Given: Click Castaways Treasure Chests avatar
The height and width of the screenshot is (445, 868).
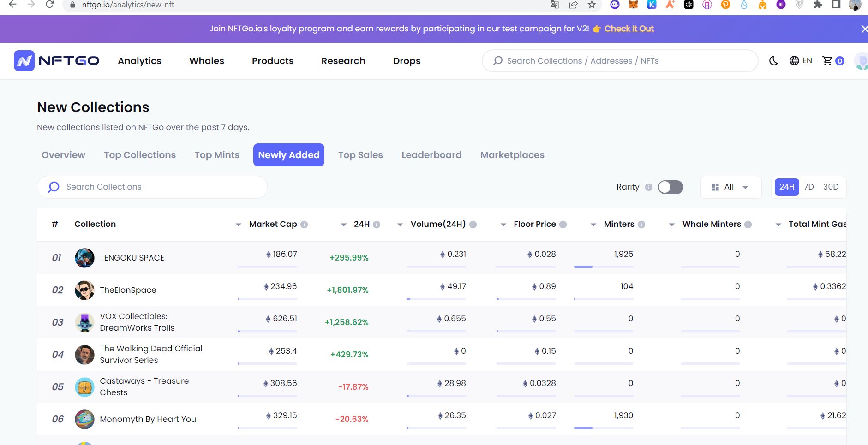Looking at the screenshot, I should [84, 387].
